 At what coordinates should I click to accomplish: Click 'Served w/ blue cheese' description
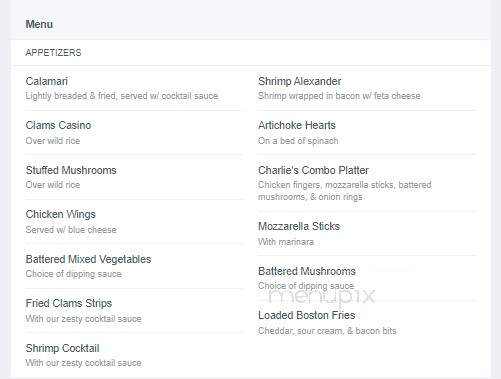click(x=71, y=230)
